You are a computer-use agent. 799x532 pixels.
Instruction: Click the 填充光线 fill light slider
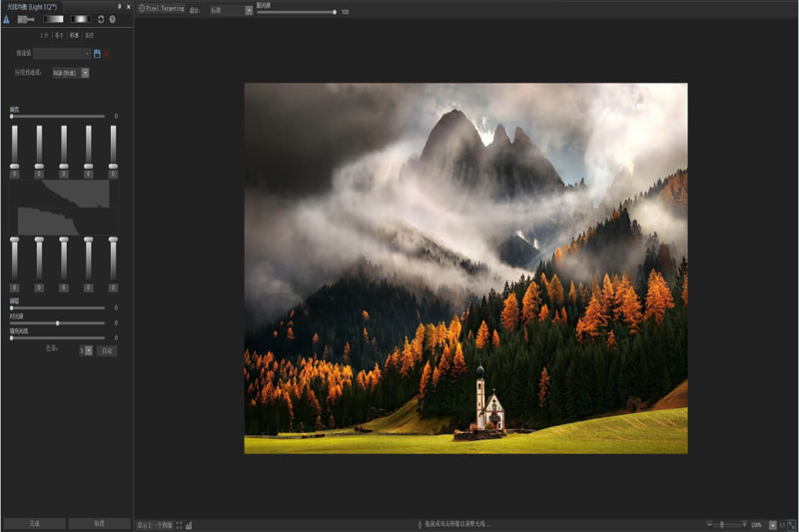[x=58, y=338]
